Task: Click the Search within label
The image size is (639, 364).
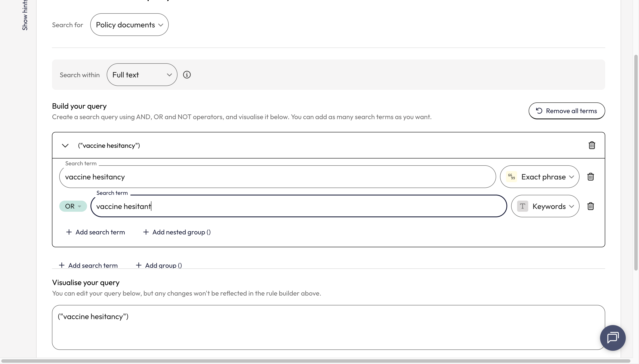Action: pyautogui.click(x=80, y=75)
